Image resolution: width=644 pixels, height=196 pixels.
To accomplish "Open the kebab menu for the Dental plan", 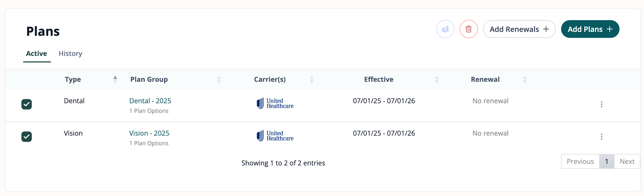I will click(602, 104).
